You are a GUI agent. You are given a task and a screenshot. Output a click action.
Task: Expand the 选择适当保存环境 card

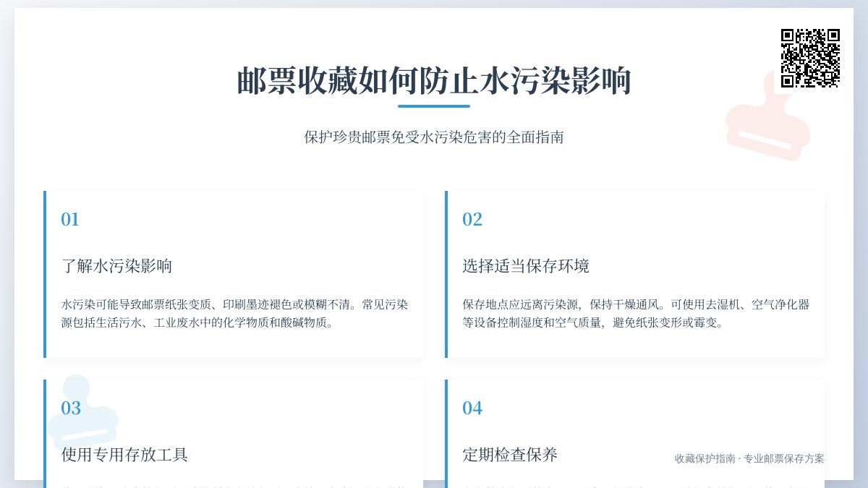pyautogui.click(x=637, y=275)
